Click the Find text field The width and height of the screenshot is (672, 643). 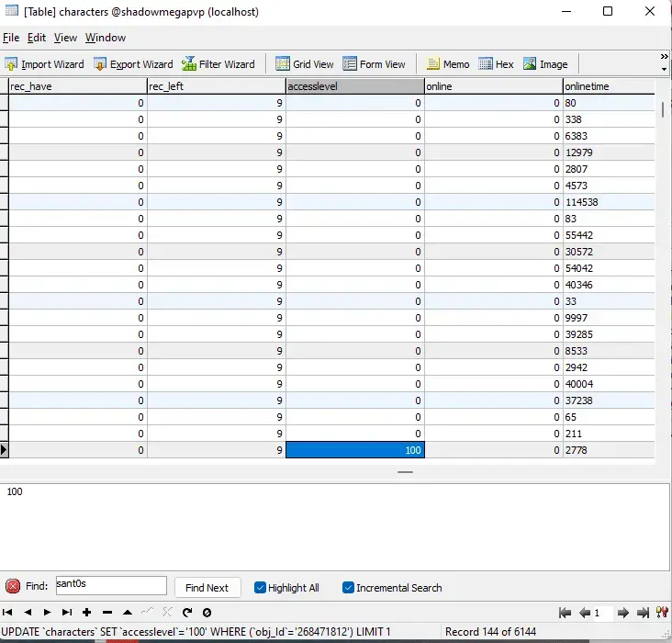coord(111,585)
